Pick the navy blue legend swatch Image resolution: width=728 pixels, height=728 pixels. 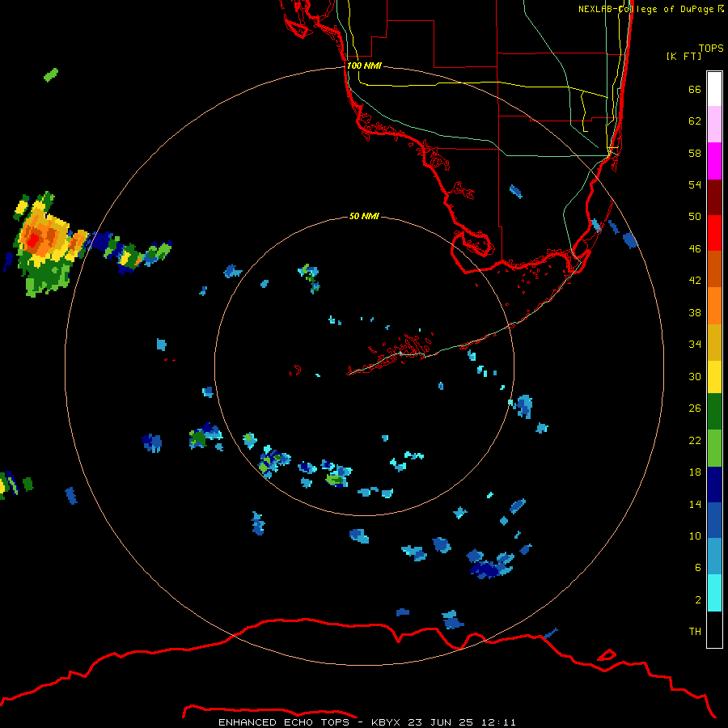pyautogui.click(x=714, y=485)
